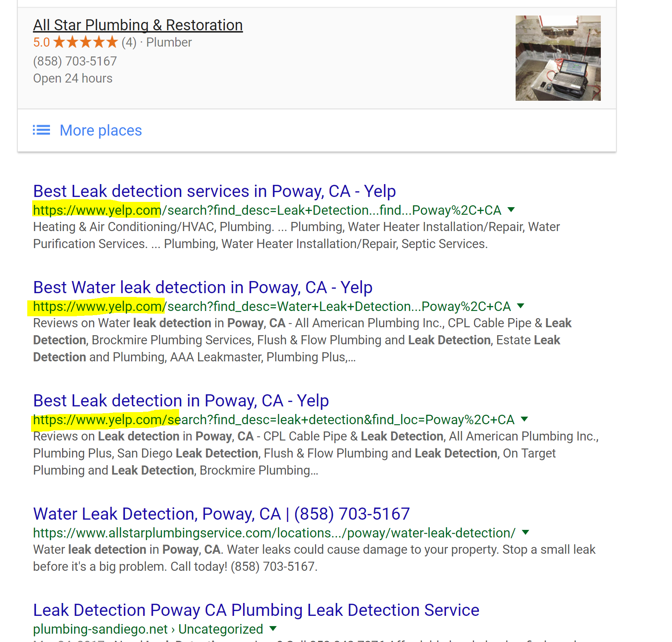
Task: Click the allstarplumbingservice.com green URL
Action: pyautogui.click(x=274, y=533)
